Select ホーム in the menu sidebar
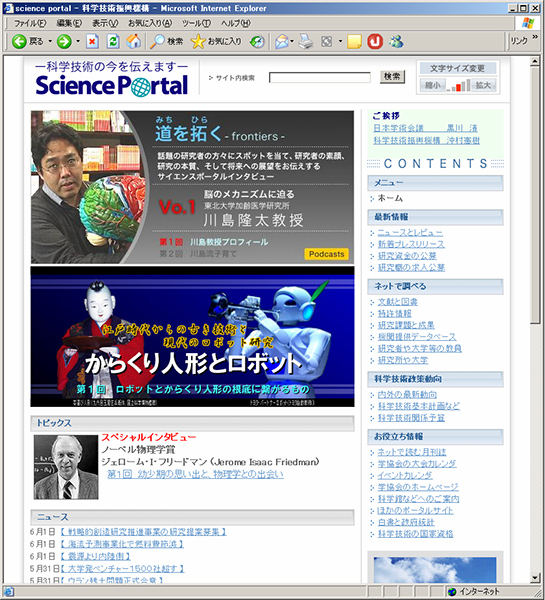Image resolution: width=545 pixels, height=600 pixels. [x=390, y=198]
